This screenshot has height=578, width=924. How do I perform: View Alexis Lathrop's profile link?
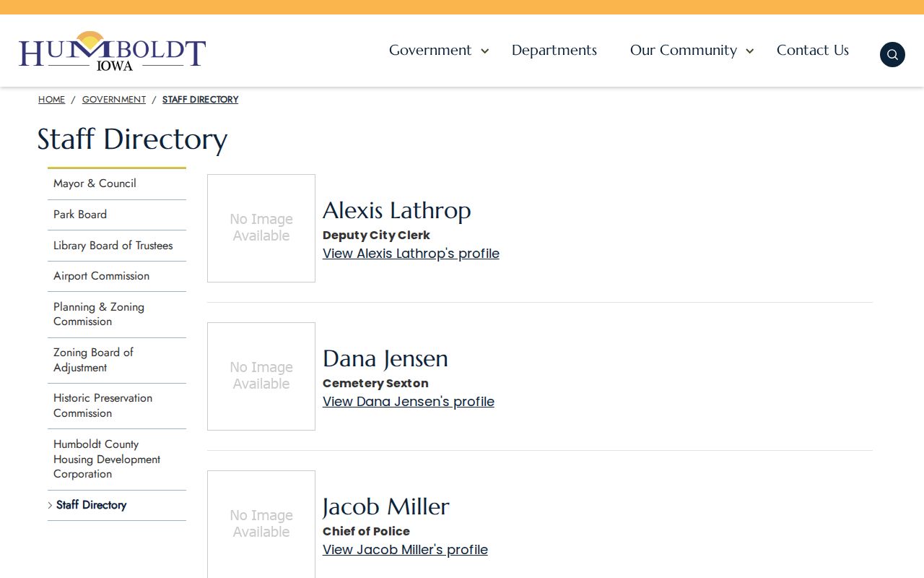click(x=411, y=254)
